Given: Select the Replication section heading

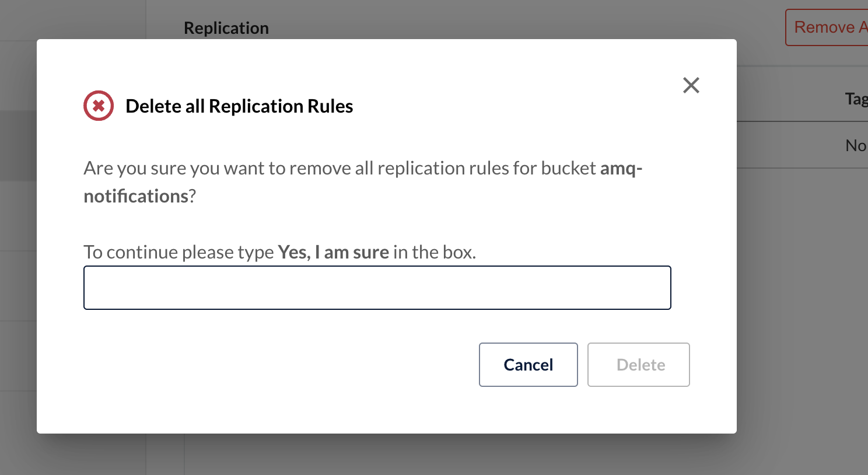Looking at the screenshot, I should click(226, 28).
